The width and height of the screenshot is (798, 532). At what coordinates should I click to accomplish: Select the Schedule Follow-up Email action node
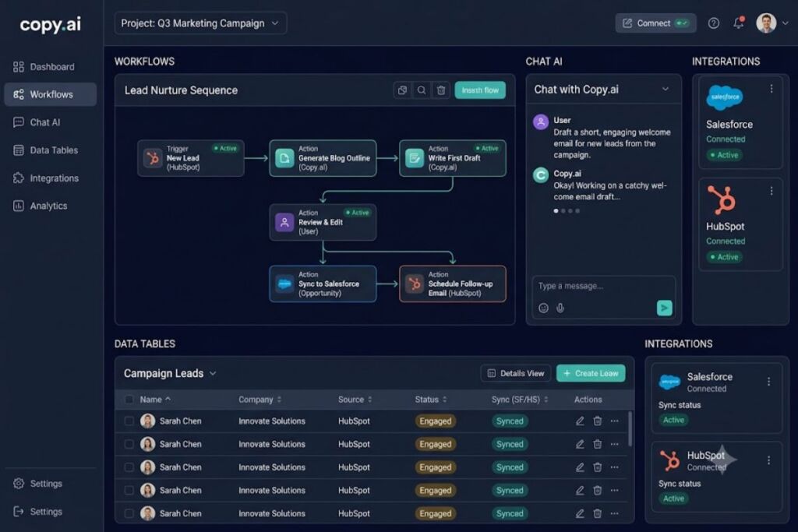(453, 284)
